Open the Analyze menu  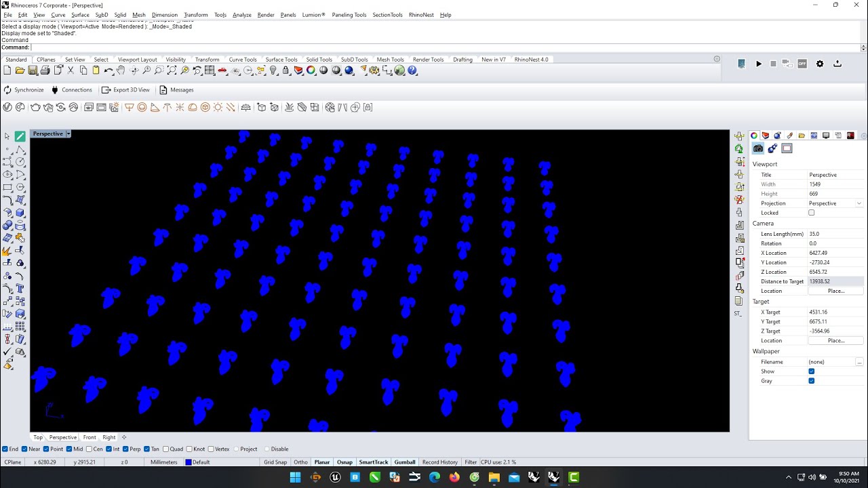click(x=242, y=15)
